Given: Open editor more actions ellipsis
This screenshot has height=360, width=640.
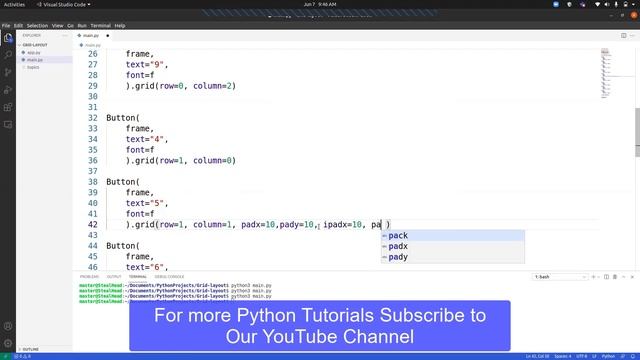Looking at the screenshot, I should 632,36.
